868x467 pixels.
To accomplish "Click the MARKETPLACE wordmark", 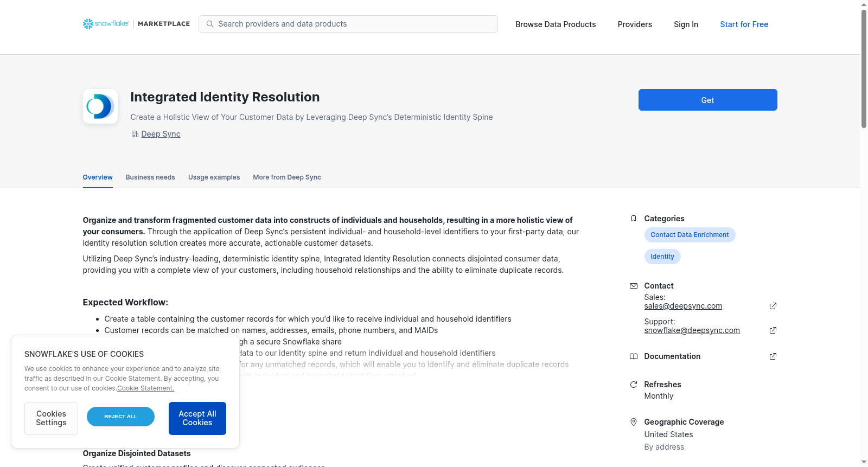I will pyautogui.click(x=164, y=24).
